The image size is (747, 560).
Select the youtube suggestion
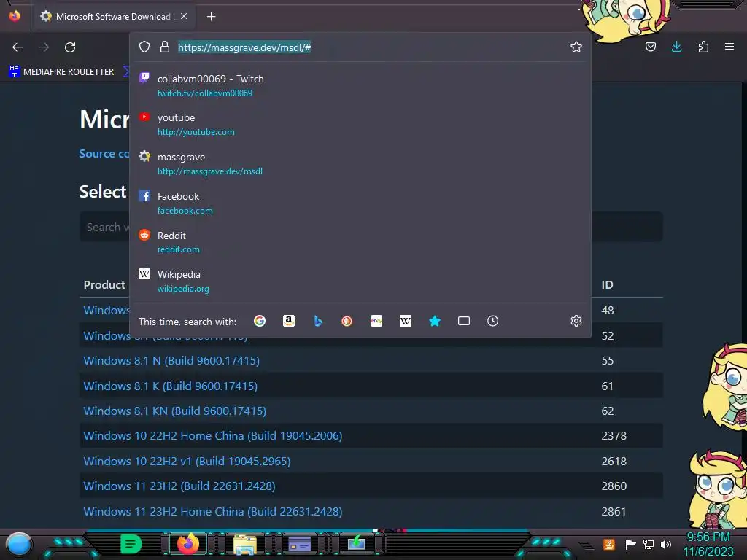(360, 124)
